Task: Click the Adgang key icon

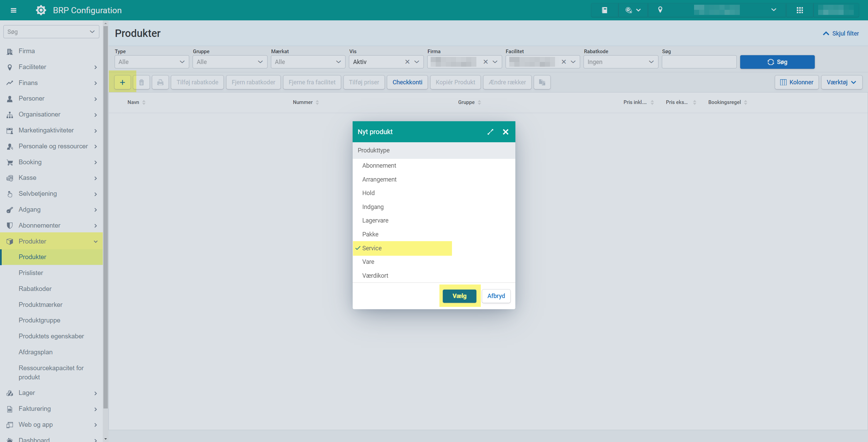Action: click(x=10, y=210)
